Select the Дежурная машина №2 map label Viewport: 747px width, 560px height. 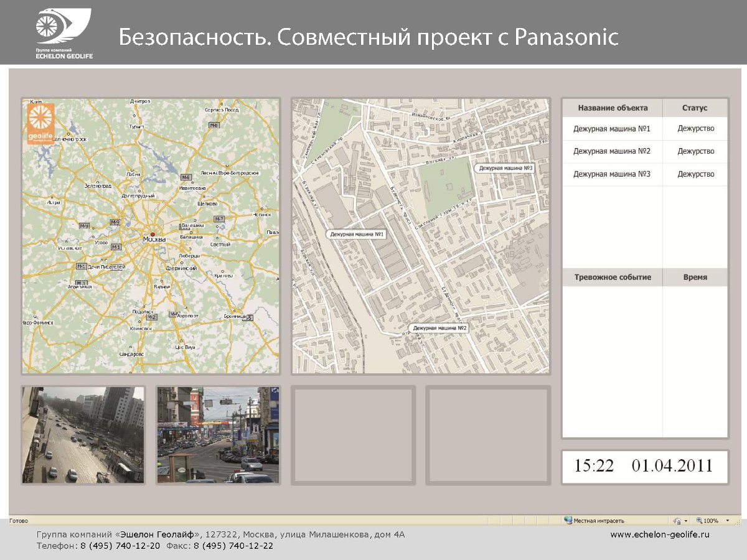coord(439,327)
